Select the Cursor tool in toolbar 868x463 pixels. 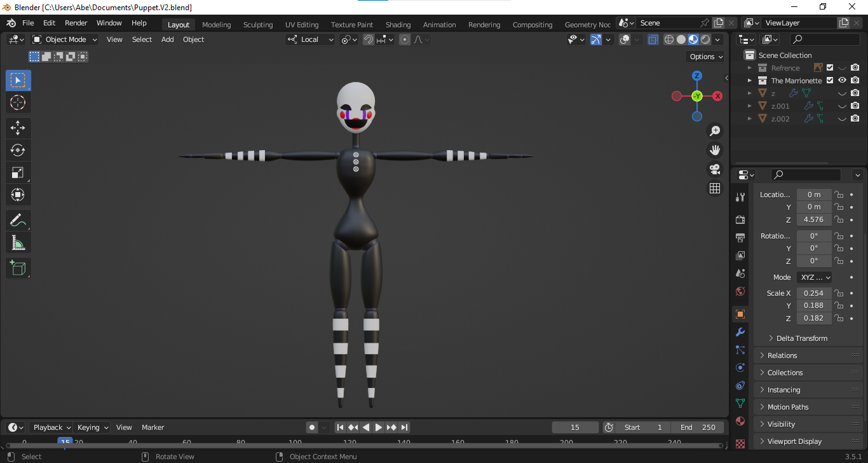point(18,102)
